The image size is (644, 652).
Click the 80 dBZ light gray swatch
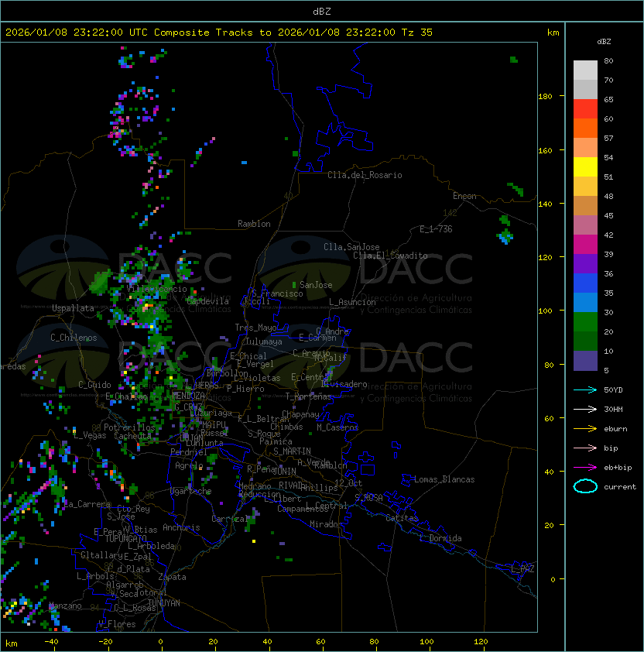pos(585,70)
